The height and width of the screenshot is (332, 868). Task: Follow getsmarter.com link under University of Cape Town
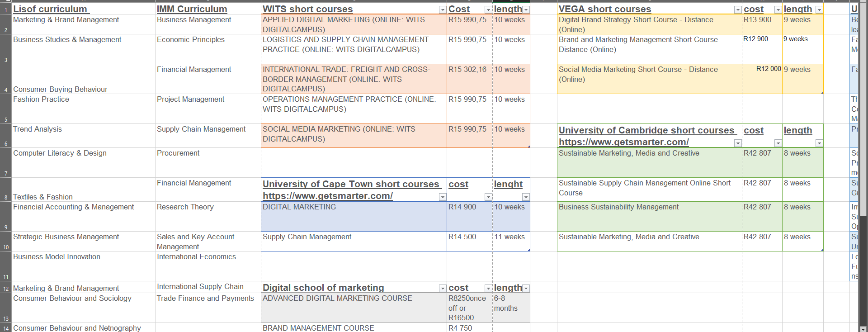(328, 196)
